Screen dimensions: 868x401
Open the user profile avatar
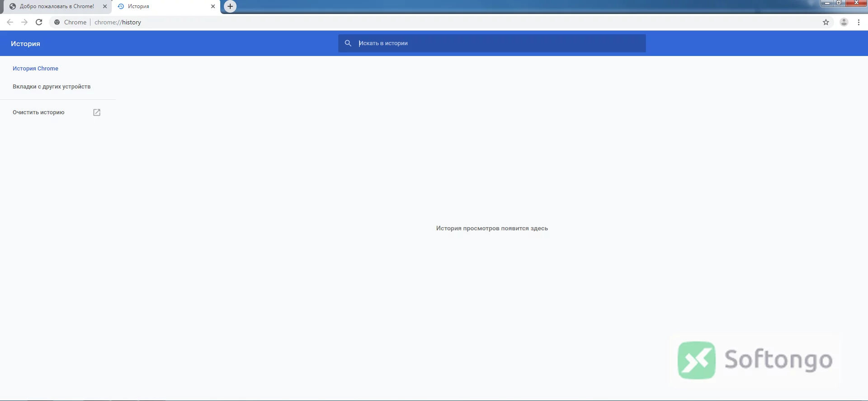[844, 22]
